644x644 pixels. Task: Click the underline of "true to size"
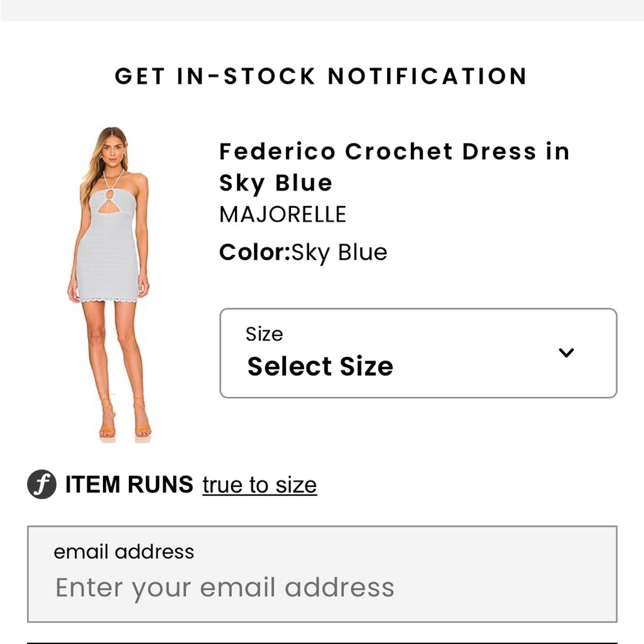pyautogui.click(x=258, y=496)
